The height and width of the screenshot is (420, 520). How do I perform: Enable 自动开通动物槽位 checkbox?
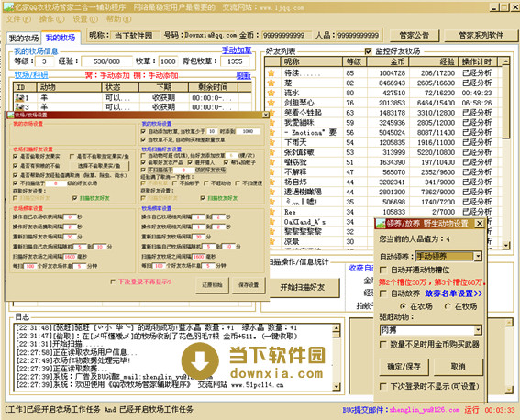(383, 270)
